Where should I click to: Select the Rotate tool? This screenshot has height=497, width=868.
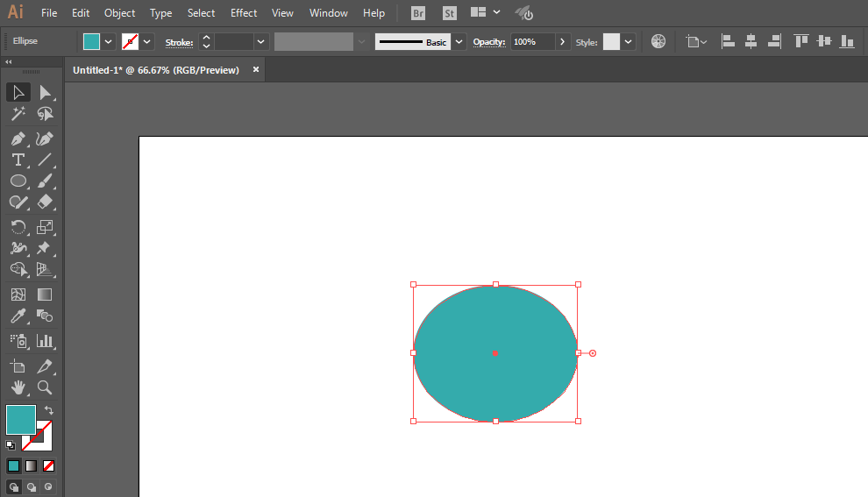18,227
